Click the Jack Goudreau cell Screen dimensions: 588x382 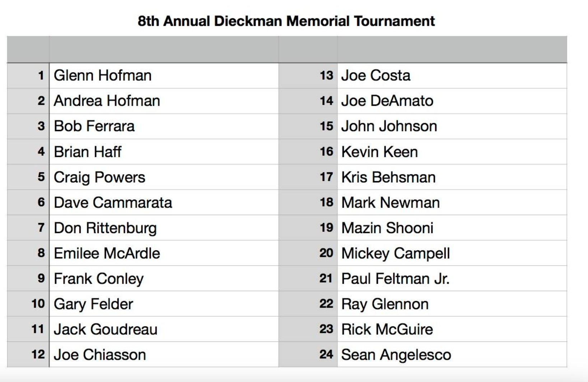point(164,329)
